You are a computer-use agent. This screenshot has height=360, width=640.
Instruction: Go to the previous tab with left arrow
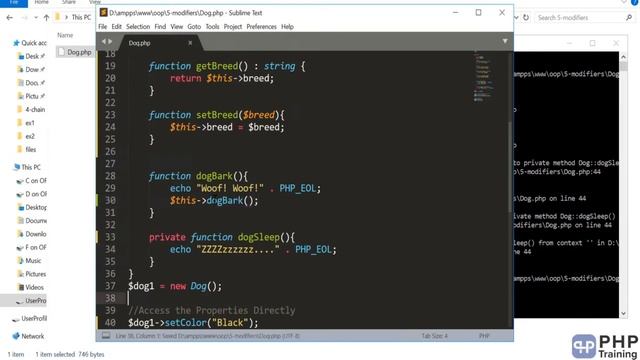click(x=104, y=41)
